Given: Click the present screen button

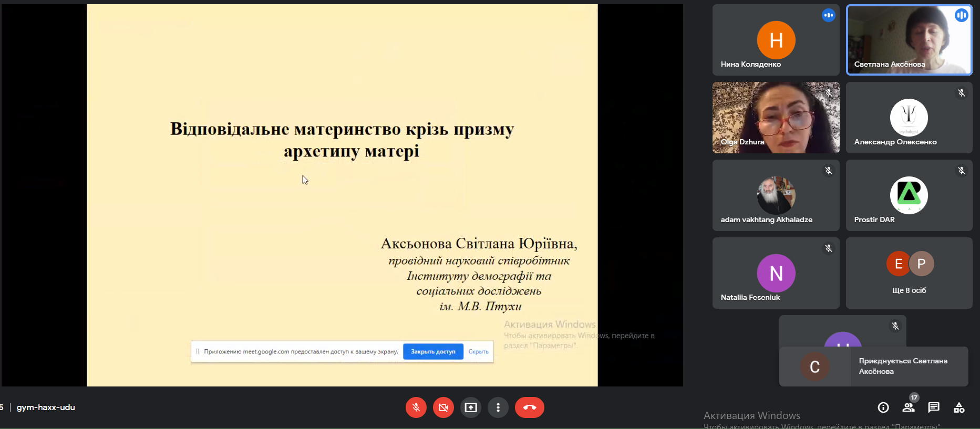Looking at the screenshot, I should pyautogui.click(x=470, y=407).
